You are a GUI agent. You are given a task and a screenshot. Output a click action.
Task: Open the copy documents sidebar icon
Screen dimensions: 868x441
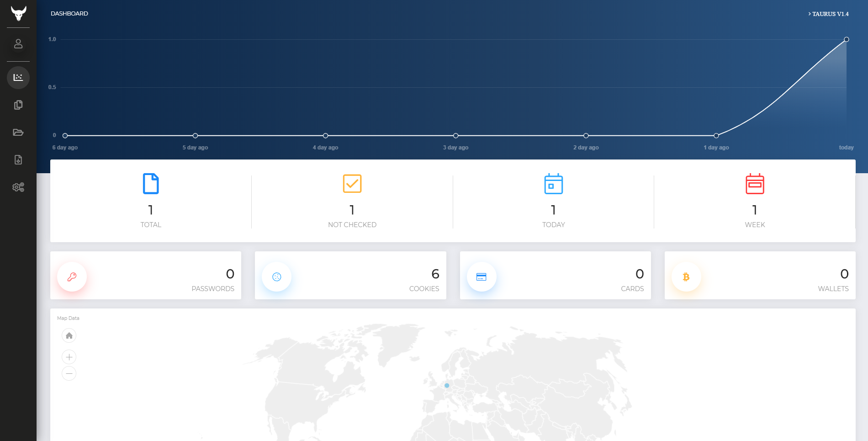[18, 105]
